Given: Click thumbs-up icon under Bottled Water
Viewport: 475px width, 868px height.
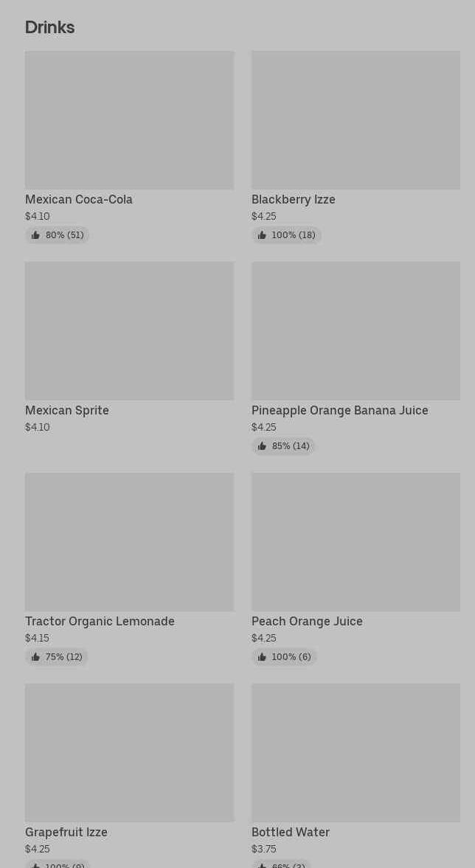Looking at the screenshot, I should (262, 864).
